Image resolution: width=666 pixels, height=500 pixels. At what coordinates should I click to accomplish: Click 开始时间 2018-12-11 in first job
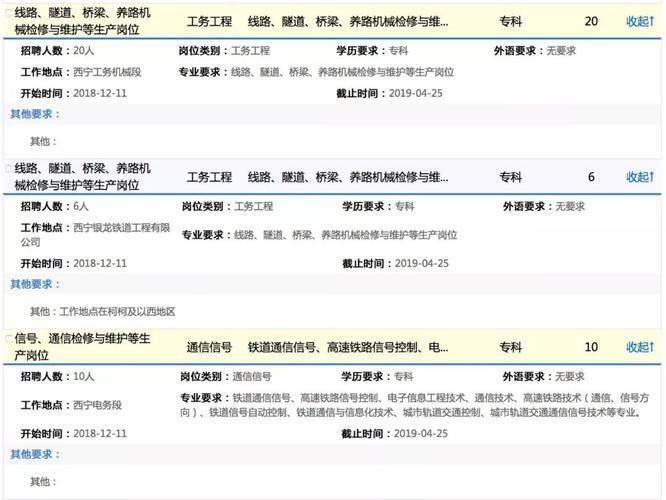click(100, 93)
